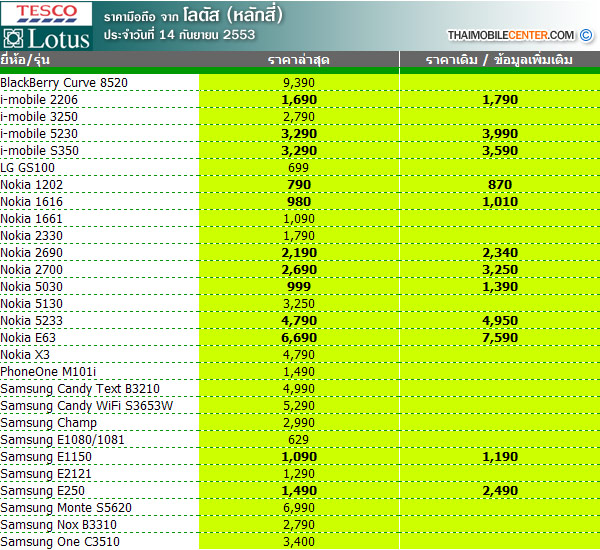Click the old price 2,490
This screenshot has width=600, height=550.
pos(500,491)
